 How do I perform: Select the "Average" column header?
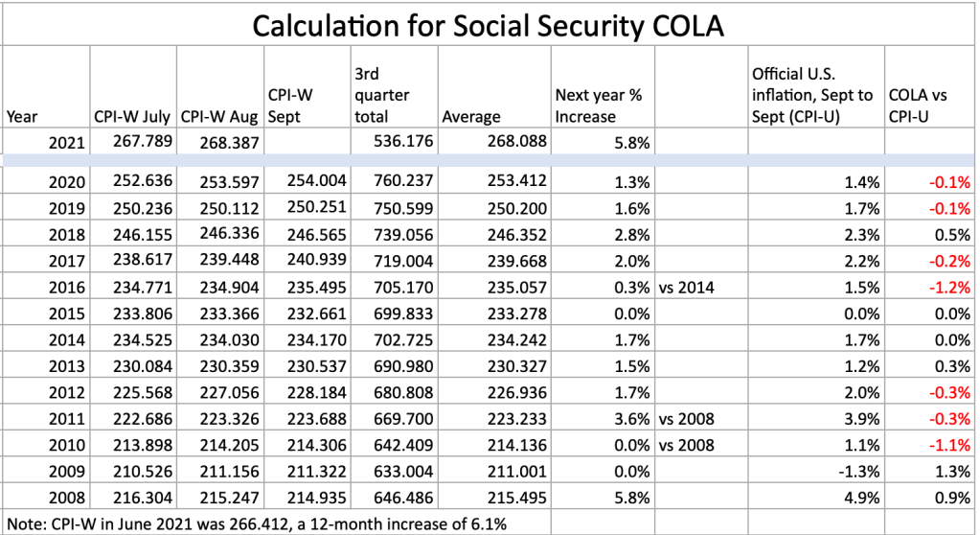tap(471, 117)
